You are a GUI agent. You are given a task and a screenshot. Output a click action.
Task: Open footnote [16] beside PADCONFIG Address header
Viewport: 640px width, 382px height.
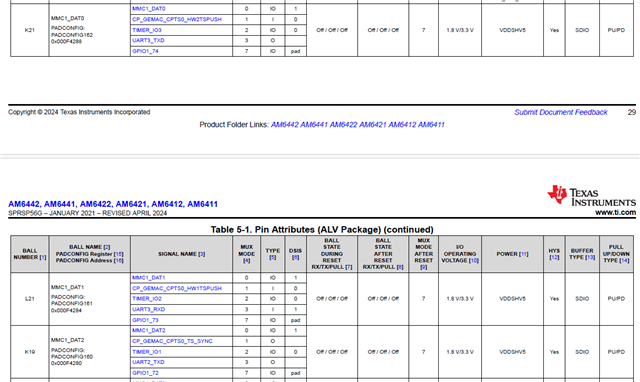118,260
